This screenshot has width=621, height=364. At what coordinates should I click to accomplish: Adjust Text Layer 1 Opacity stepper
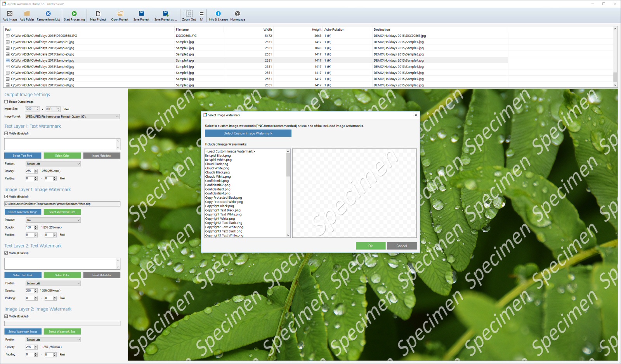pyautogui.click(x=36, y=171)
